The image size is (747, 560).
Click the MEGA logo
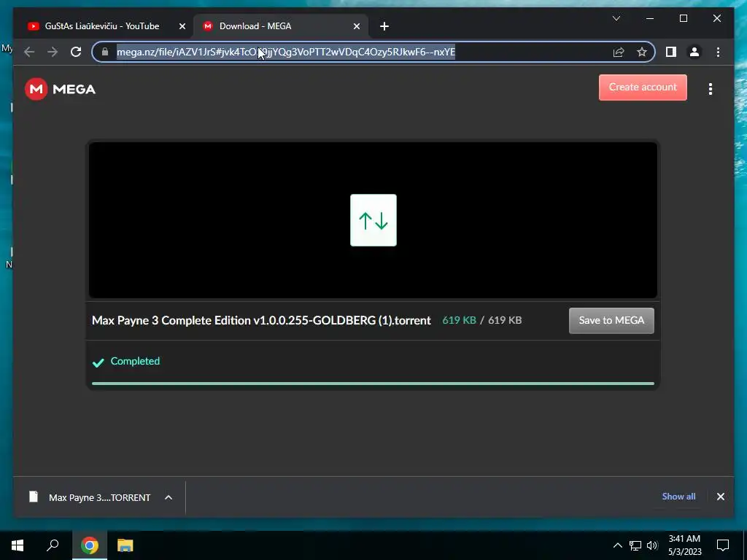point(60,89)
